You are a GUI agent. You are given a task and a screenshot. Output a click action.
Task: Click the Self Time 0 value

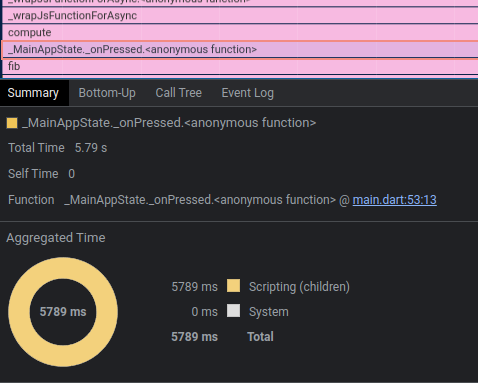72,174
